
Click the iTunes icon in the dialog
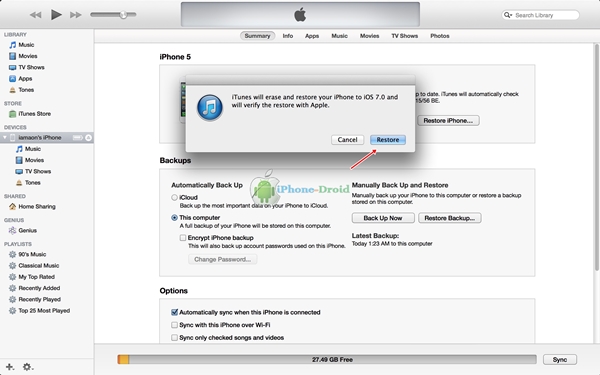pos(210,108)
